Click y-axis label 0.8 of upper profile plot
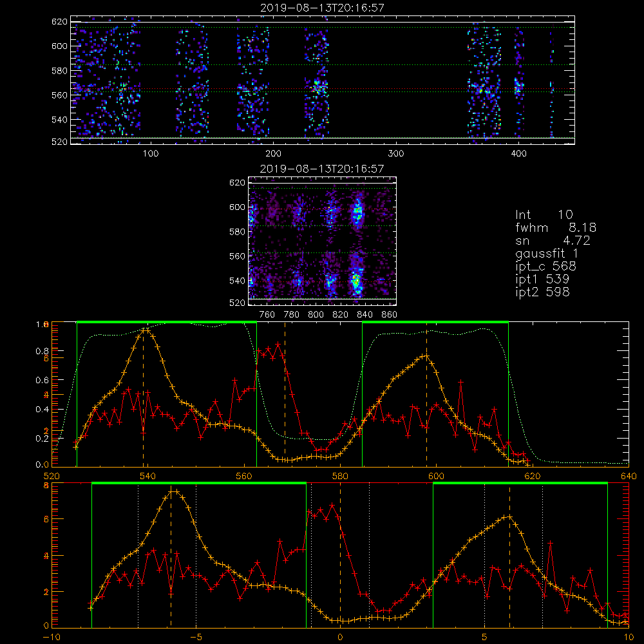The width and height of the screenshot is (644, 644). pyautogui.click(x=41, y=351)
